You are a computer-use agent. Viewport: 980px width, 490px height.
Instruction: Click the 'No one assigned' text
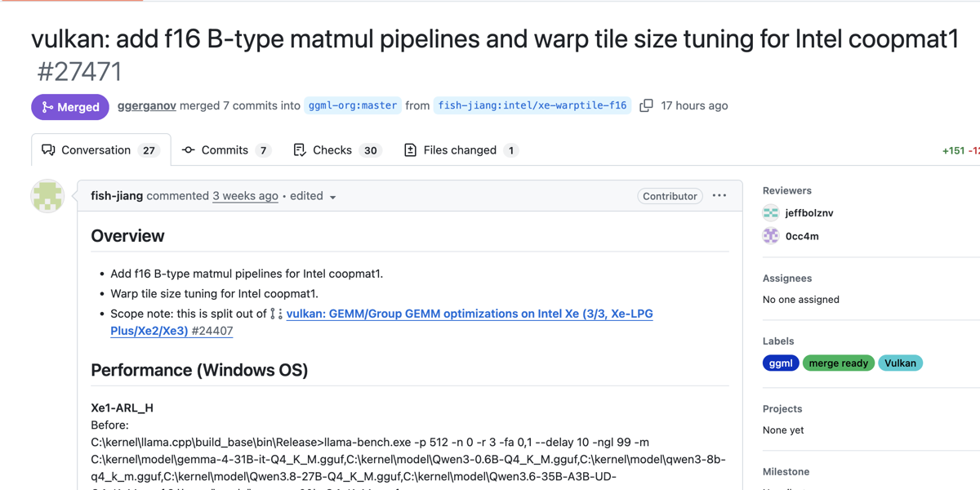pyautogui.click(x=801, y=300)
